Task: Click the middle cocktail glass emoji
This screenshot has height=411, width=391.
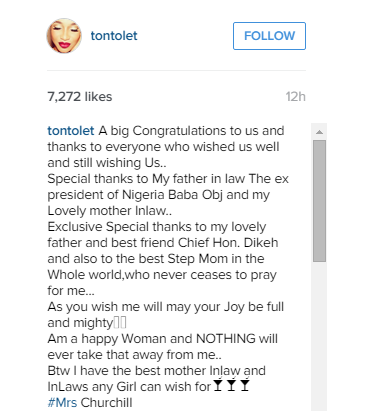Action: [x=231, y=385]
